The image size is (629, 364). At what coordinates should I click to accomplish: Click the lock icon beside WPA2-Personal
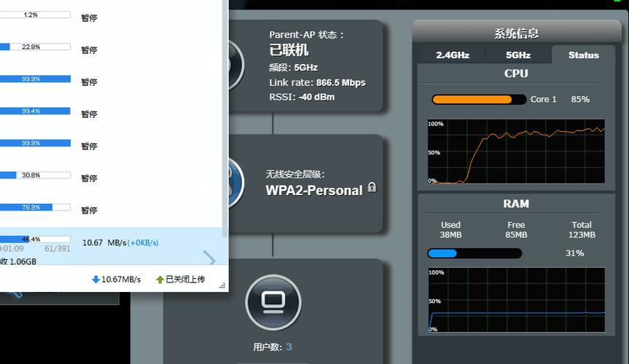372,187
